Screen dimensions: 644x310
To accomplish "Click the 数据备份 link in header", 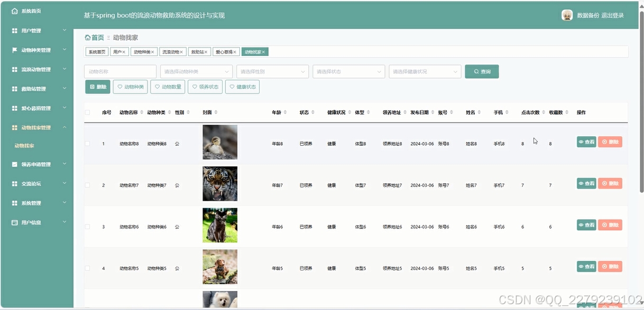I will tap(588, 15).
